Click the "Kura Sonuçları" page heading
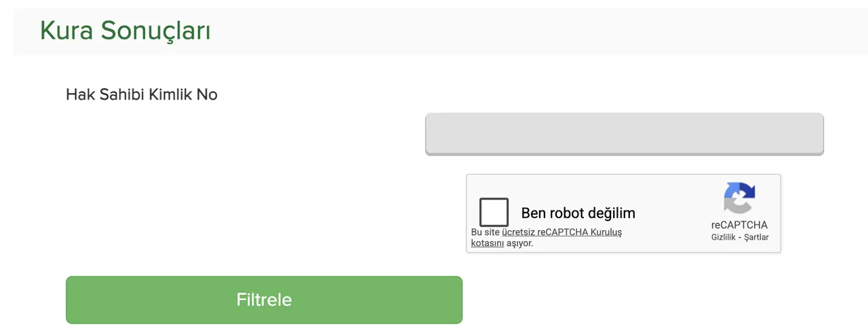 pos(125,31)
